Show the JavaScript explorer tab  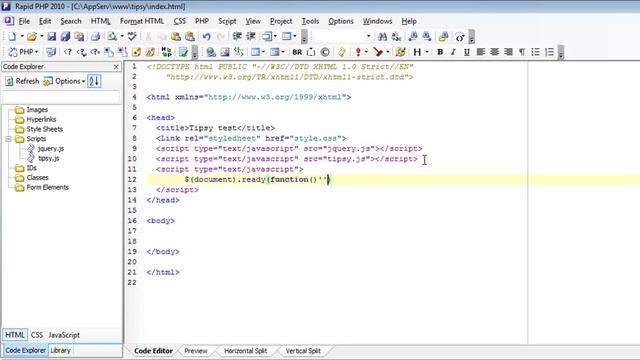coord(64,335)
